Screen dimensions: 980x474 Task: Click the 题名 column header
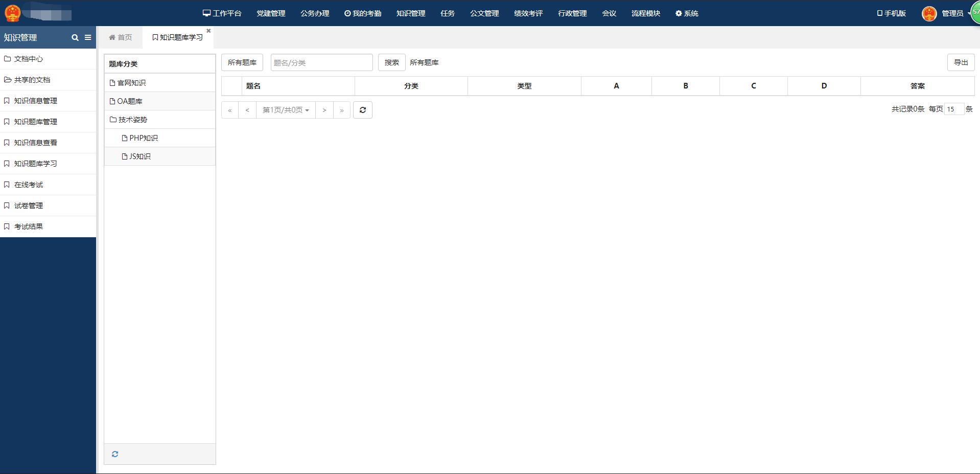(x=298, y=86)
